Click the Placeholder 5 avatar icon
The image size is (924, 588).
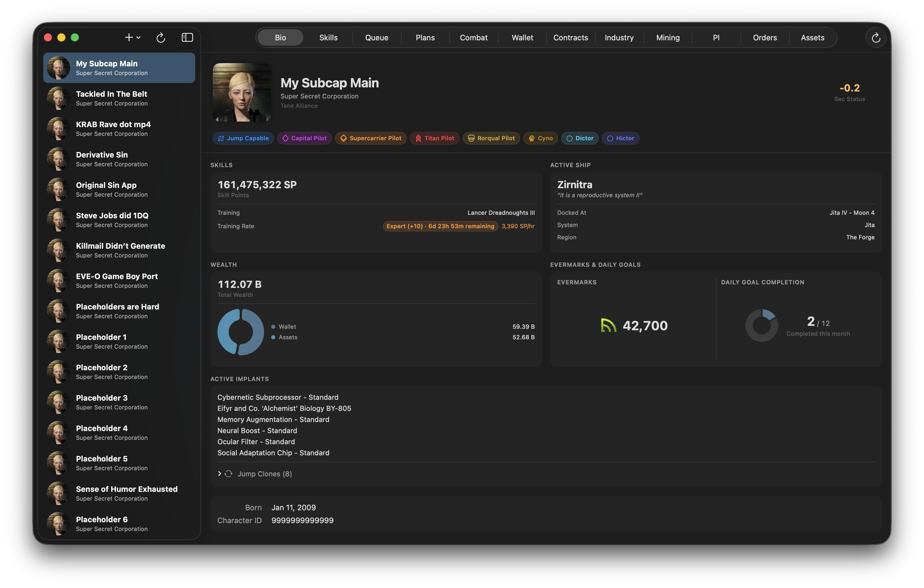click(x=58, y=463)
